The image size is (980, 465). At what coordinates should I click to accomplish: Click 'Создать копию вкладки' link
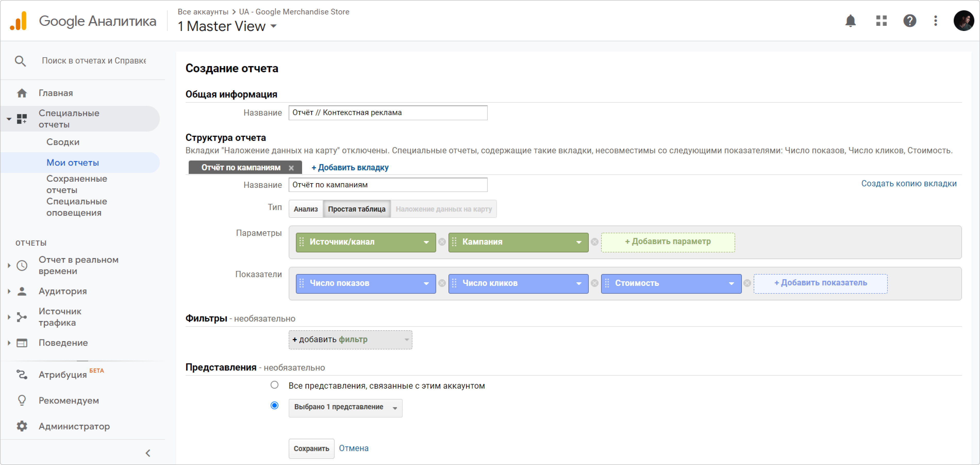pyautogui.click(x=909, y=183)
